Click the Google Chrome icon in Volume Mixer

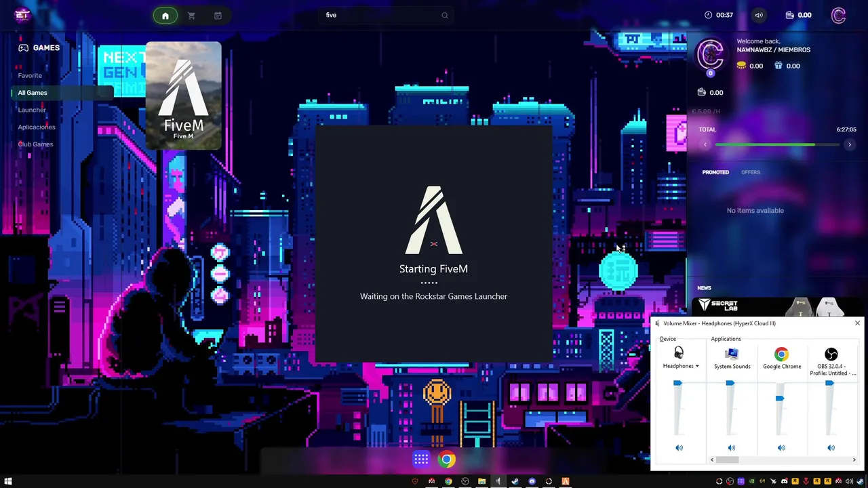click(781, 354)
